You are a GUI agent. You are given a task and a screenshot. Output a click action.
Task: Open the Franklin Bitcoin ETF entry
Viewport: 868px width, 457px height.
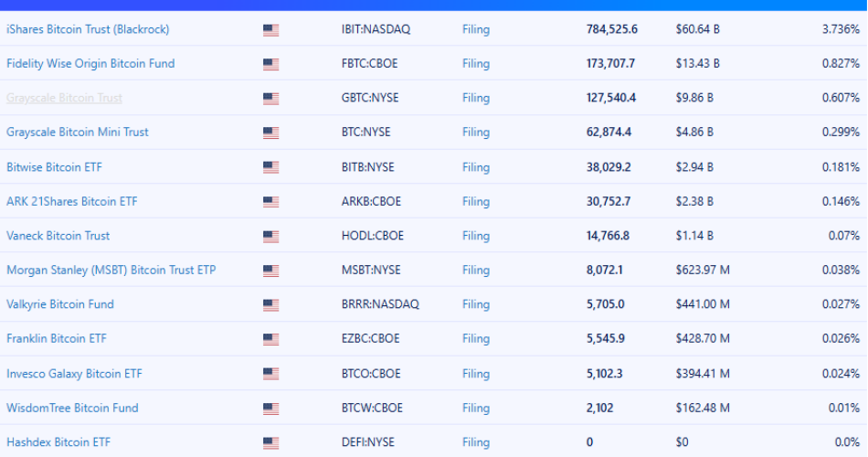click(x=57, y=338)
